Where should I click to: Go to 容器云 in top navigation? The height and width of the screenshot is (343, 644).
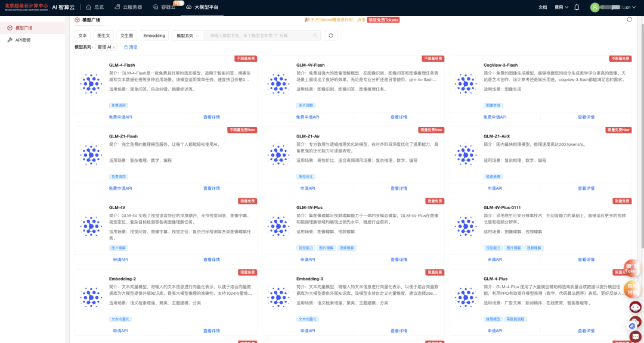click(164, 7)
